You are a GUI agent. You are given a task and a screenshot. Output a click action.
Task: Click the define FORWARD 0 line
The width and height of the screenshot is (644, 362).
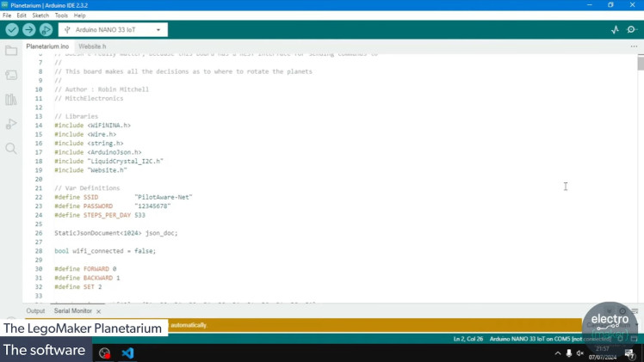tap(85, 269)
